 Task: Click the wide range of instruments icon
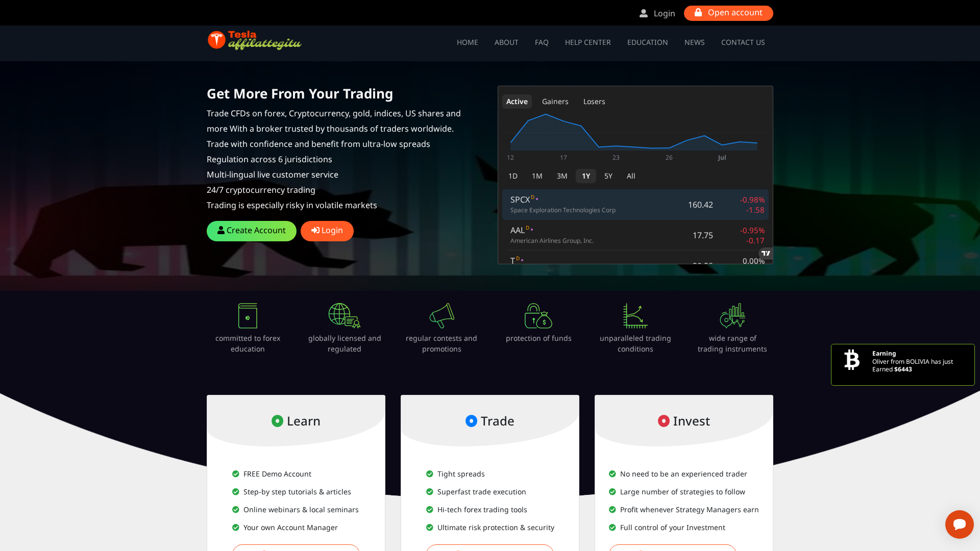[732, 316]
